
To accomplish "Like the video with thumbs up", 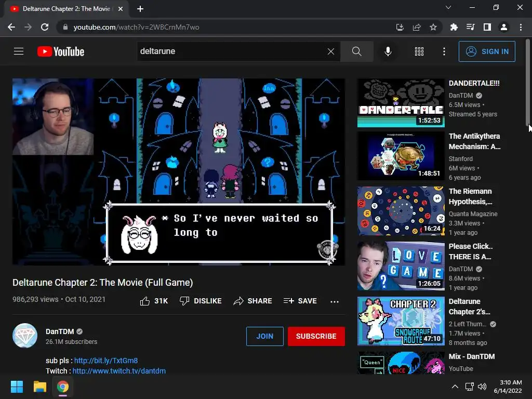I will [x=154, y=301].
